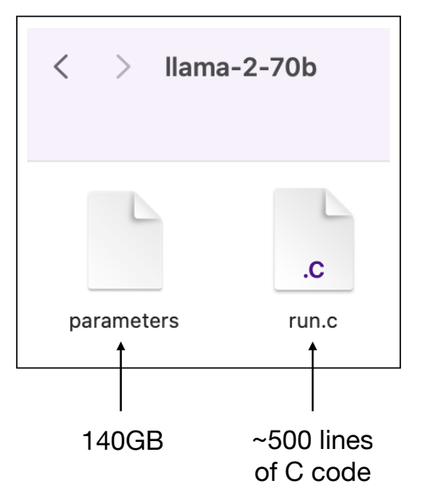Go back with the left chevron
This screenshot has height=504, width=421.
pyautogui.click(x=61, y=66)
